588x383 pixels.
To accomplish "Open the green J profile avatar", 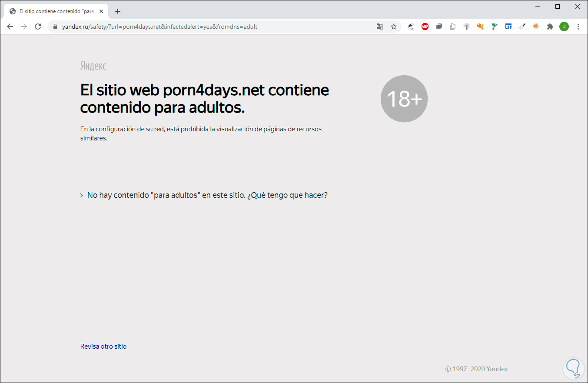I will click(564, 27).
